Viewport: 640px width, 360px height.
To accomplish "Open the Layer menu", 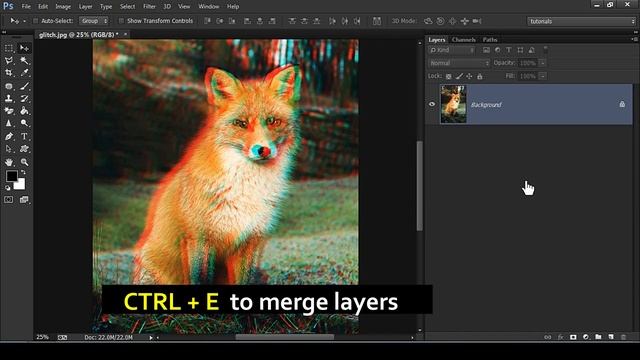I will pyautogui.click(x=85, y=7).
